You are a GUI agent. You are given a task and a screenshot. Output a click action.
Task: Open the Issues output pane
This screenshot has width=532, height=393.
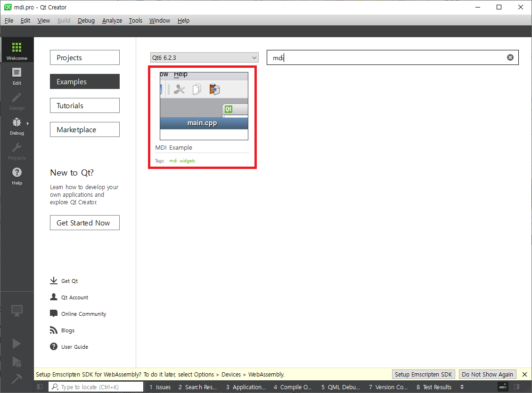pos(160,387)
